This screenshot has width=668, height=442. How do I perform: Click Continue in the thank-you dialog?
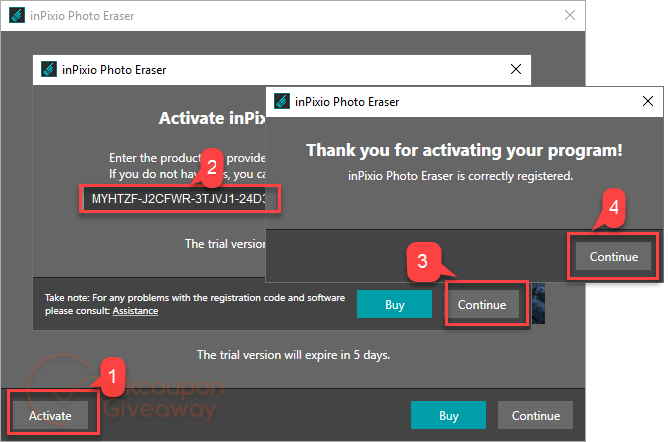click(x=613, y=256)
